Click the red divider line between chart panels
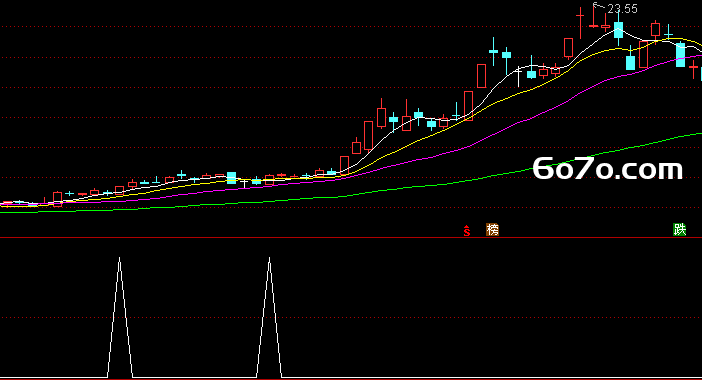The image size is (702, 380). pos(351,238)
